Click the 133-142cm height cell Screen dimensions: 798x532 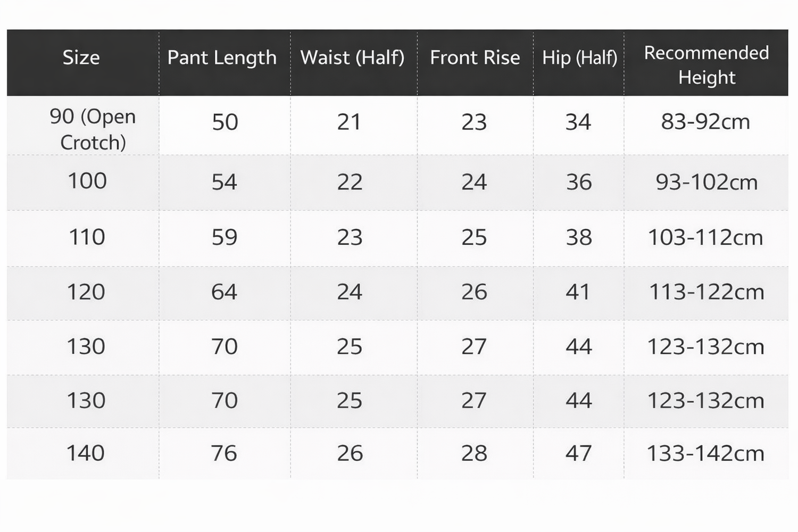click(x=705, y=453)
